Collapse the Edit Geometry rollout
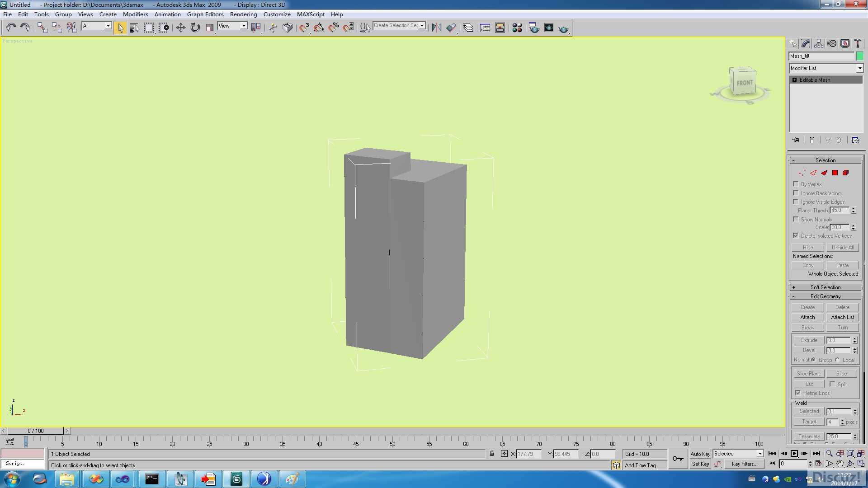Viewport: 868px width, 488px height. [x=826, y=296]
